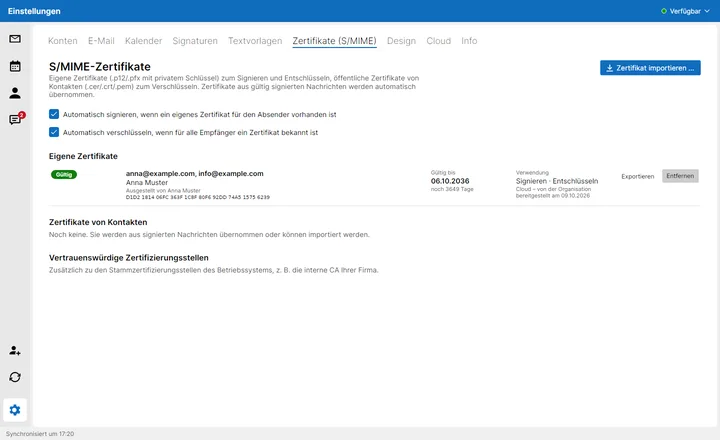
Task: Click the Zertifikate von Kontakten heading
Action: tap(98, 222)
